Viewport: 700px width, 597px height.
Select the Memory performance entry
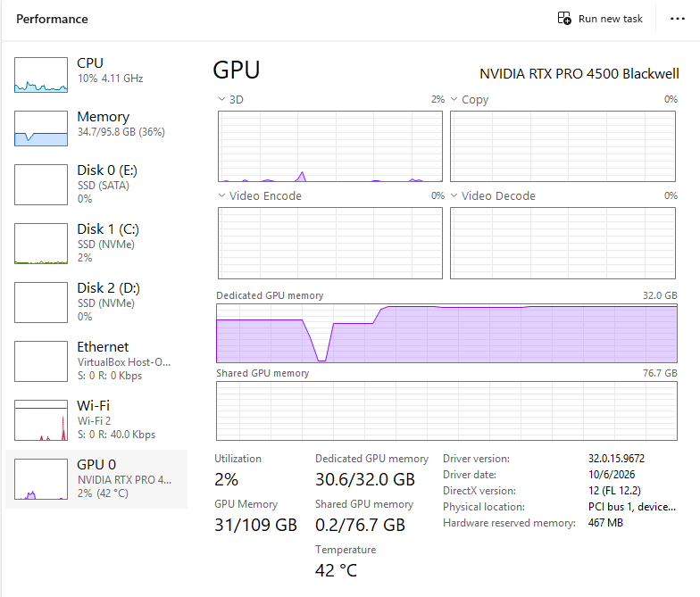point(96,129)
